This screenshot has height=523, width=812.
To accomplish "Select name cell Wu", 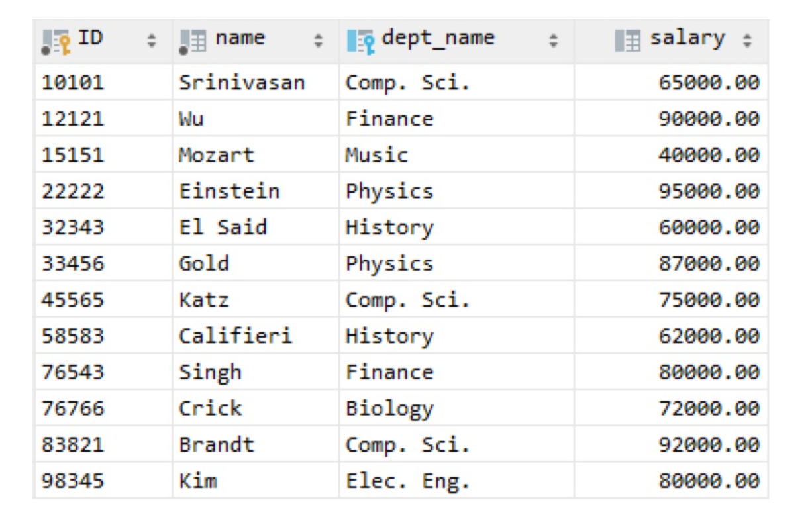I will click(x=256, y=119).
